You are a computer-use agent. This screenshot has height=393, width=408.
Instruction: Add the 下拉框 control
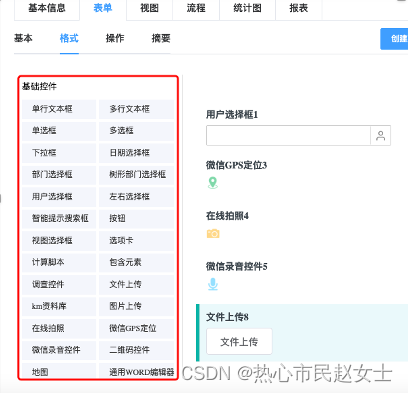click(59, 153)
